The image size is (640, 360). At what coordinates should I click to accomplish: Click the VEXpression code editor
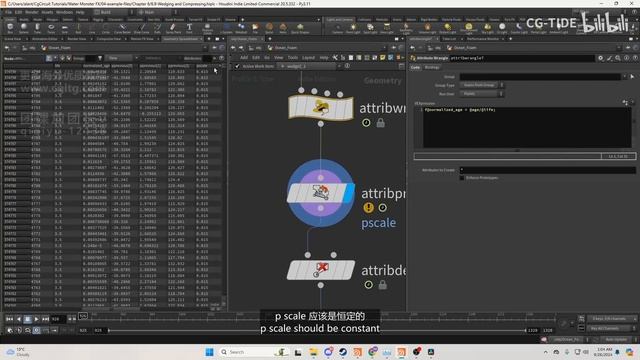tap(527, 127)
